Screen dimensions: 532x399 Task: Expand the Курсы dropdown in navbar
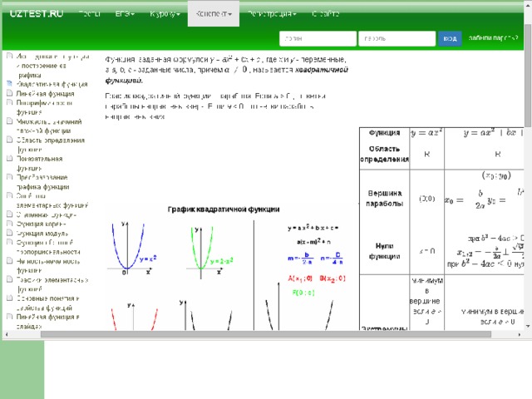tap(165, 14)
